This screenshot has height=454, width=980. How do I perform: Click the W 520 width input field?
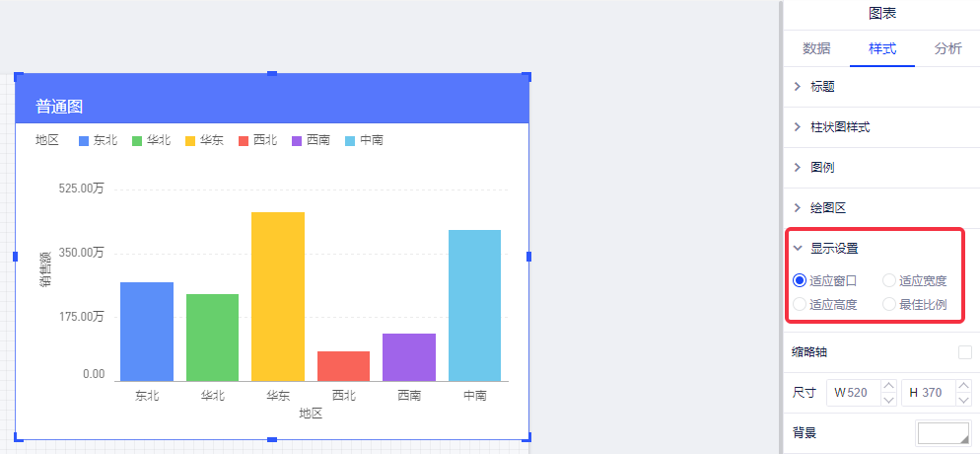coord(853,393)
